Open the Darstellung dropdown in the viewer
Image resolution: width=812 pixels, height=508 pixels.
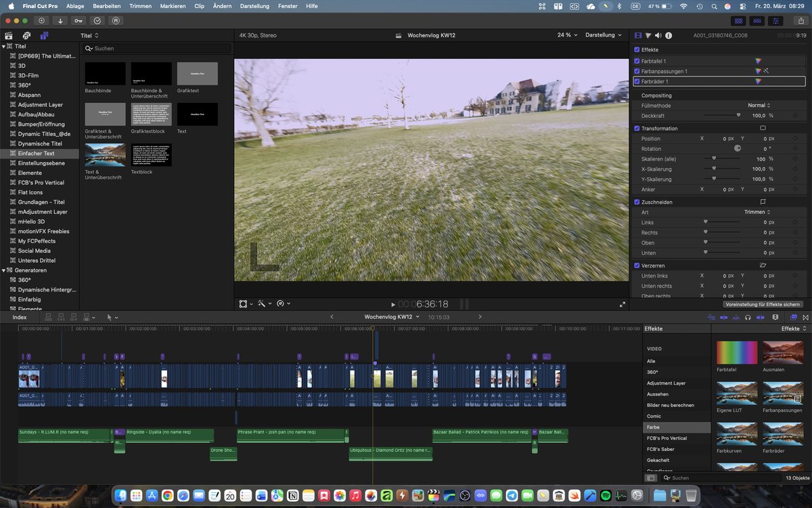pos(603,35)
